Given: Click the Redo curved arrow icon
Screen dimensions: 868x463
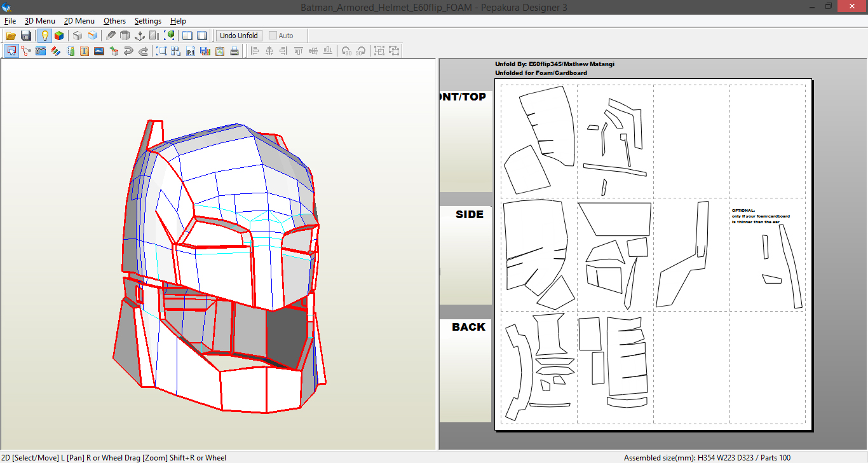Looking at the screenshot, I should click(143, 51).
